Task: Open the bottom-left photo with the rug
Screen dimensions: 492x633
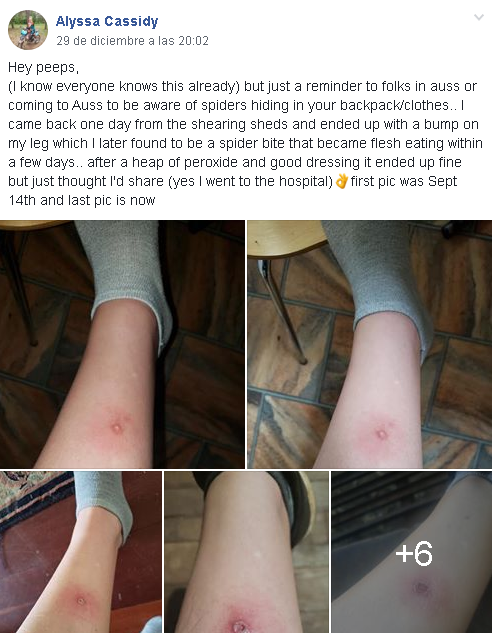Action: pos(81,552)
